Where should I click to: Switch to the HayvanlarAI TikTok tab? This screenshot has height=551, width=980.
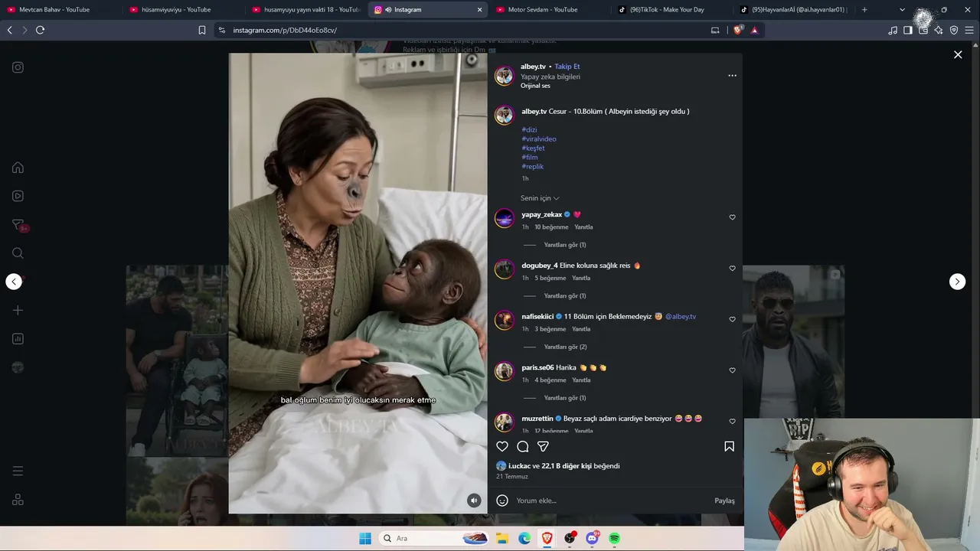793,10
